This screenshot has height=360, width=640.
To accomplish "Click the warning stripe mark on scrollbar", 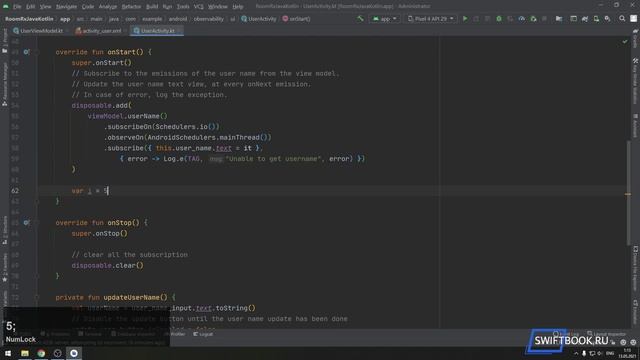I will pos(628,194).
